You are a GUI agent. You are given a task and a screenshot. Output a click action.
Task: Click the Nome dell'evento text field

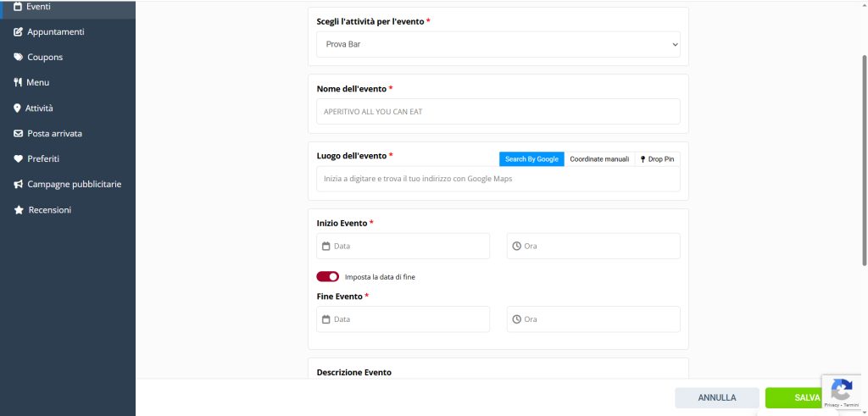pyautogui.click(x=498, y=112)
